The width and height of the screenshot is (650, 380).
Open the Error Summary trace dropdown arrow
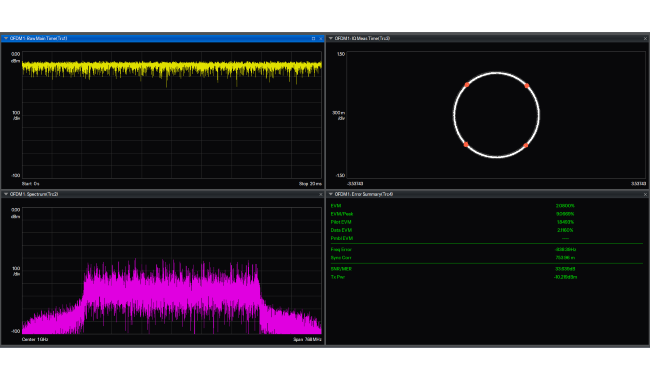[x=331, y=194]
